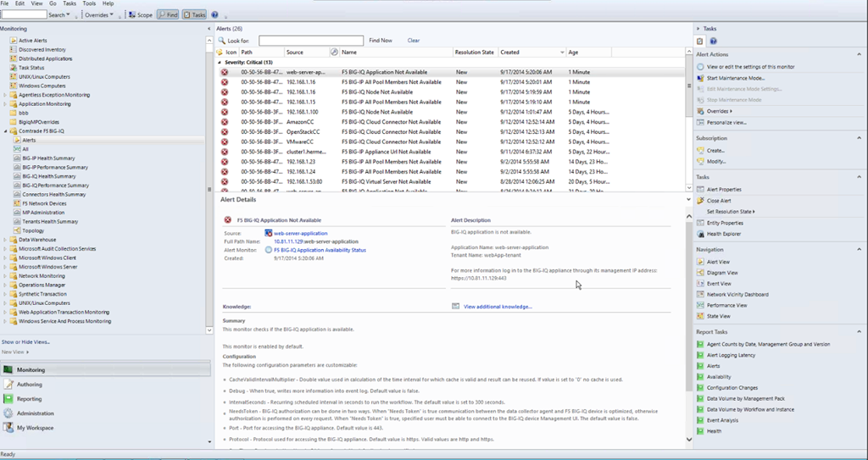The width and height of the screenshot is (868, 460).
Task: Toggle the Tasks pane button in the toolbar
Action: [194, 15]
